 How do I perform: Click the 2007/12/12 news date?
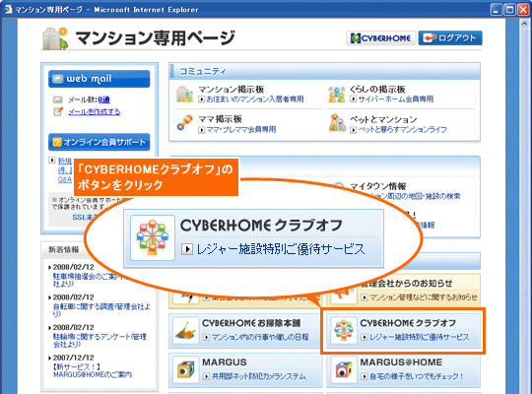73,358
